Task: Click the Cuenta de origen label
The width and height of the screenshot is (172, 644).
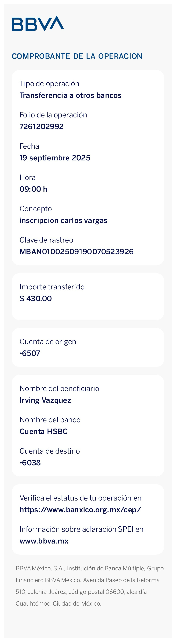Action: [x=48, y=342]
